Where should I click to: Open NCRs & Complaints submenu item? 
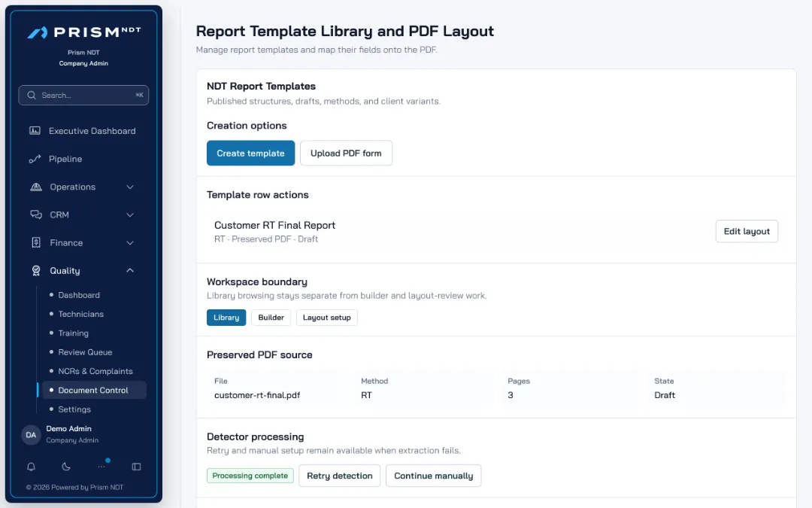point(95,372)
